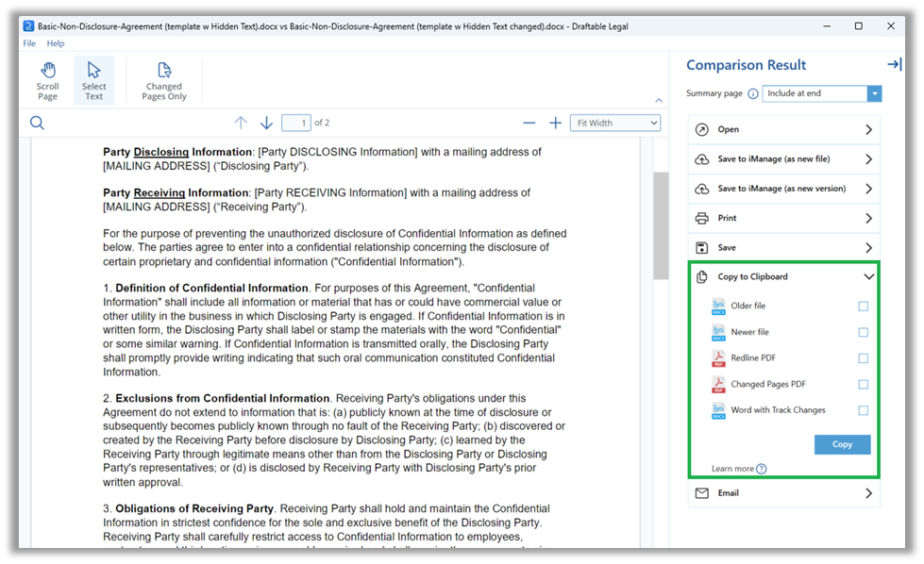Click the printer icon
The width and height of the screenshot is (924, 564).
click(x=702, y=218)
